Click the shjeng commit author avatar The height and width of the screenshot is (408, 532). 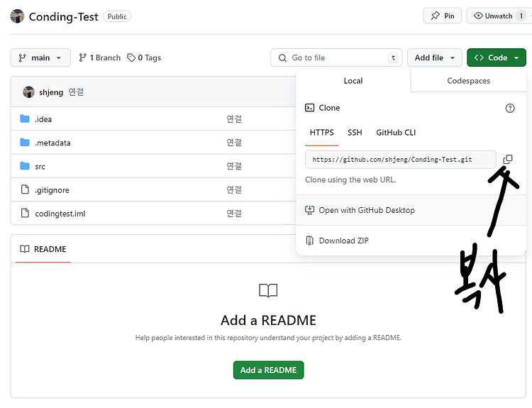coord(29,92)
